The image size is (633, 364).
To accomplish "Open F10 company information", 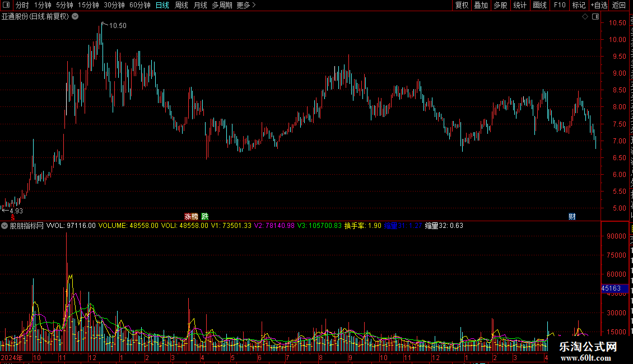I will [560, 5].
